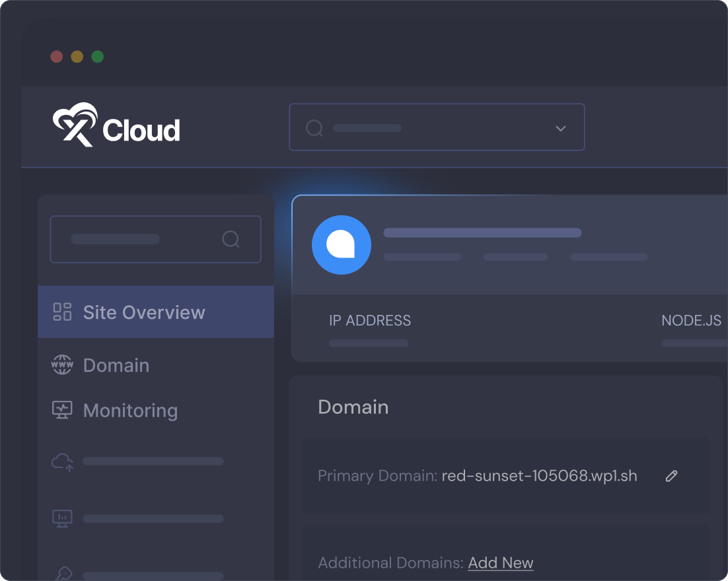
Task: Click the green maximize window dot
Action: [98, 57]
